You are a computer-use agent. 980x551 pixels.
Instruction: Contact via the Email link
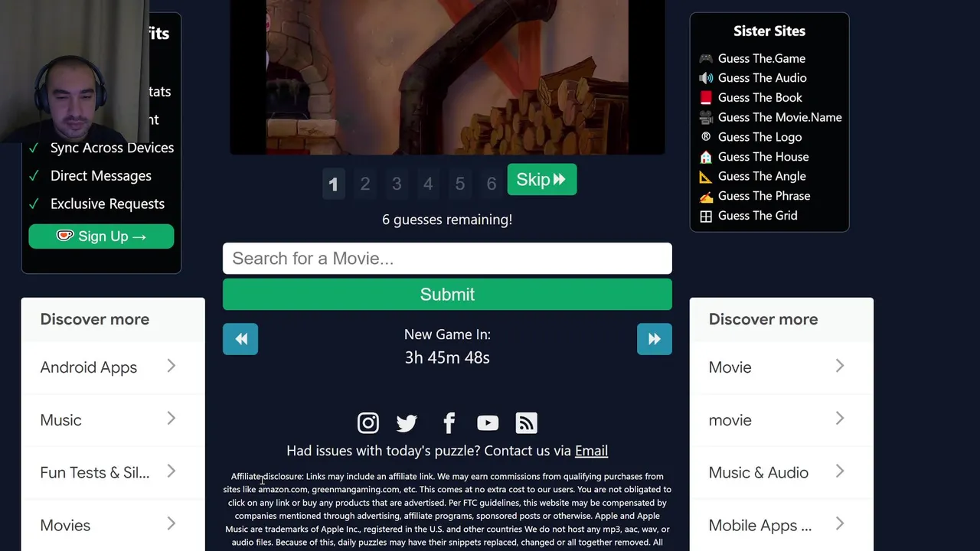[x=591, y=451]
